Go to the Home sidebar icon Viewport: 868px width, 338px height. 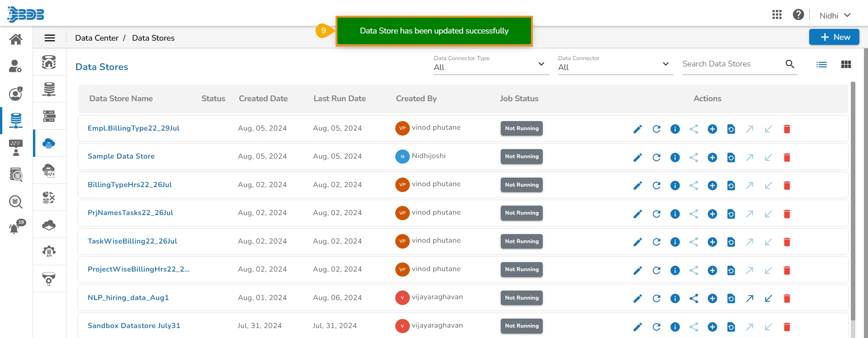pyautogui.click(x=16, y=39)
